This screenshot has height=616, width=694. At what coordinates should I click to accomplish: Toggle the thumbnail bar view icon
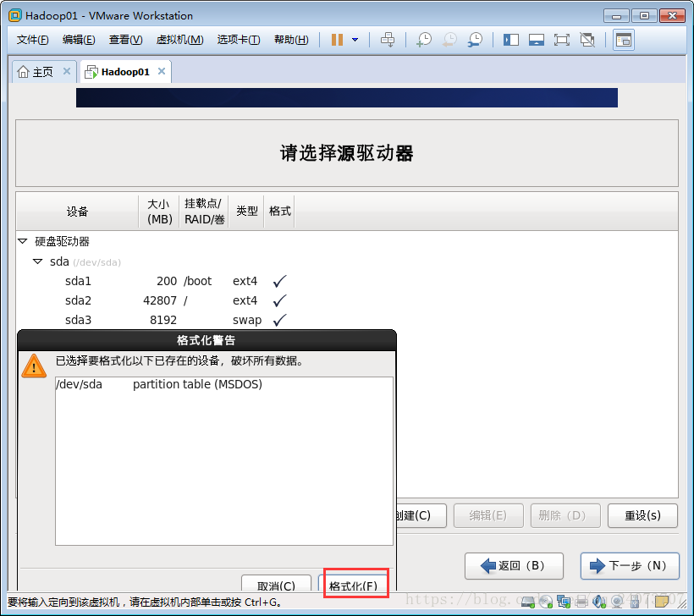[x=536, y=40]
